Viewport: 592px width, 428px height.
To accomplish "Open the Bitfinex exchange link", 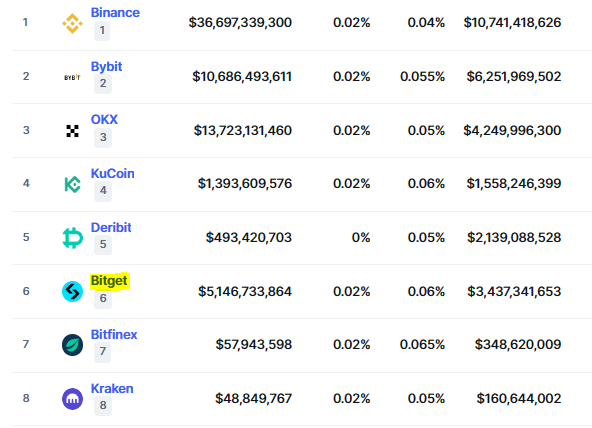I will click(114, 334).
